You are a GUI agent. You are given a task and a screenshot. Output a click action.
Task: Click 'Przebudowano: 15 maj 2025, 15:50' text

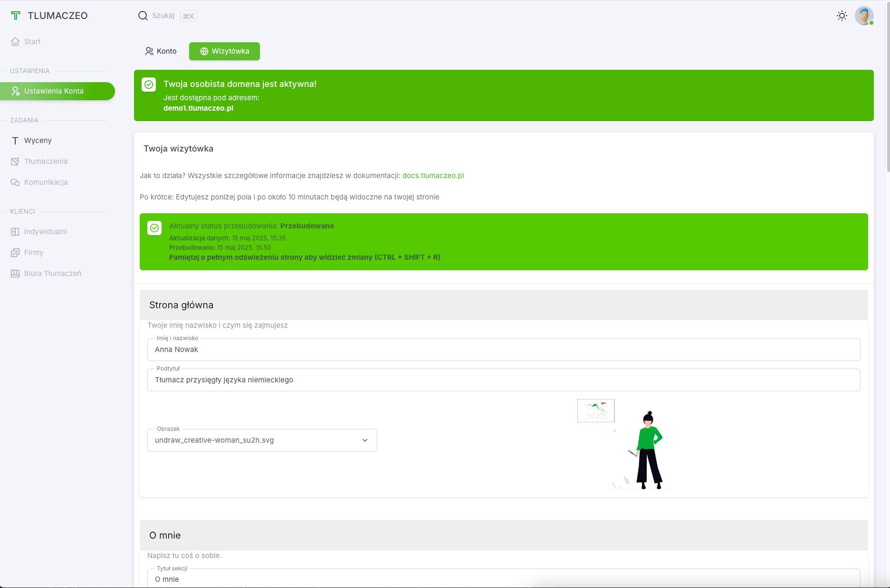point(220,247)
